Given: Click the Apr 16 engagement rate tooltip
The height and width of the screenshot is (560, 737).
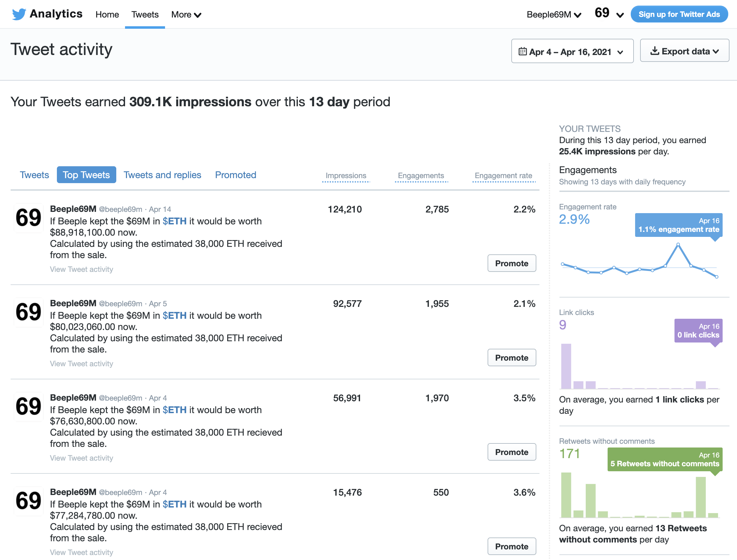Looking at the screenshot, I should point(679,225).
